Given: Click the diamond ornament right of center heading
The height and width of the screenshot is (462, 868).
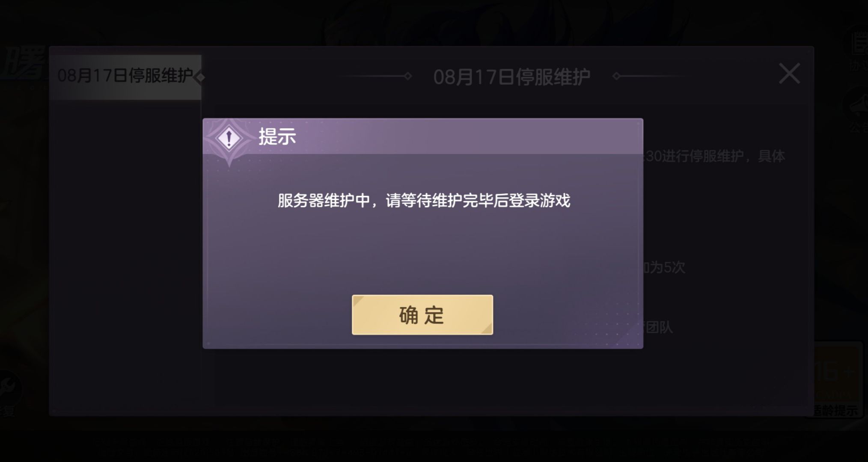Looking at the screenshot, I should coord(616,76).
